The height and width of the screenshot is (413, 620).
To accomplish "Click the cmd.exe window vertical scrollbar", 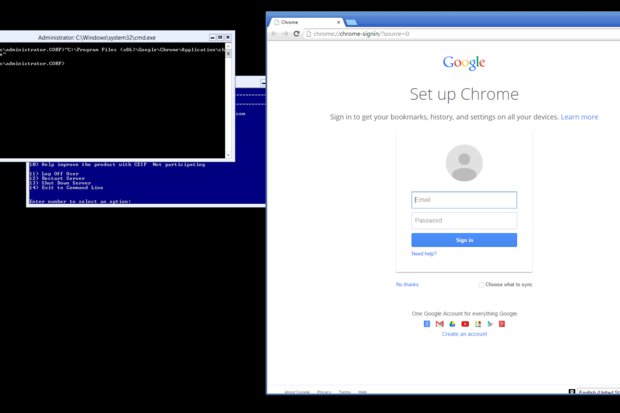I will [231, 100].
